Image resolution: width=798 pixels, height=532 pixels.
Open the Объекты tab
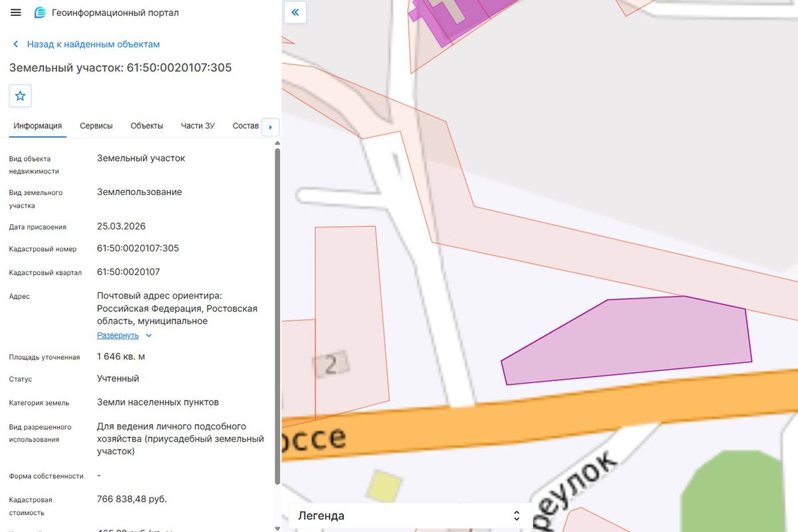click(147, 126)
